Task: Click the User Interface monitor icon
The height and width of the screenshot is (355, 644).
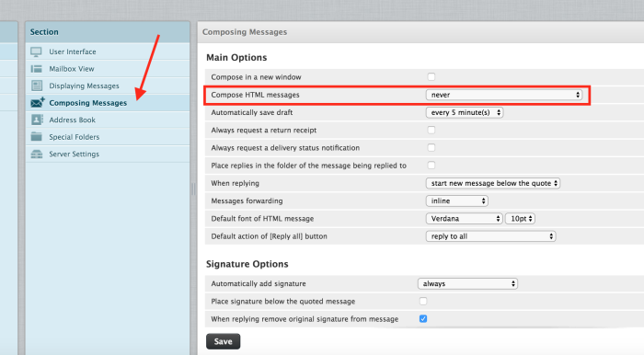Action: (36, 52)
